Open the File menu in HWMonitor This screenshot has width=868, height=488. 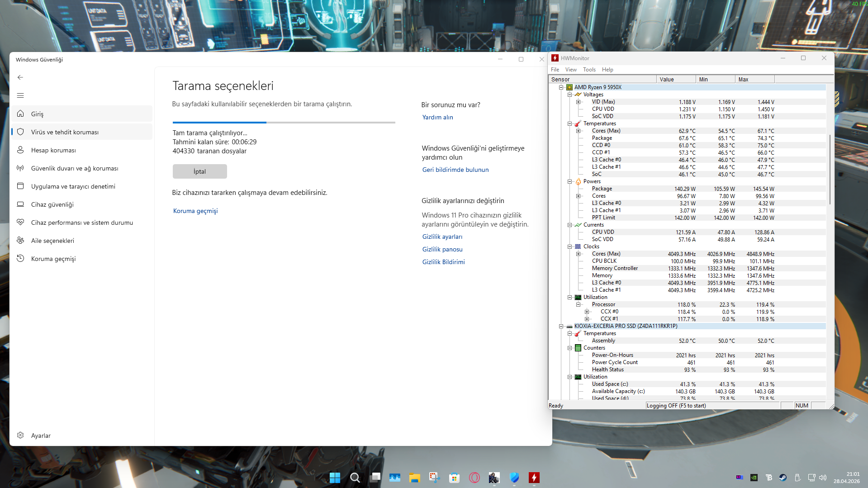pos(555,70)
